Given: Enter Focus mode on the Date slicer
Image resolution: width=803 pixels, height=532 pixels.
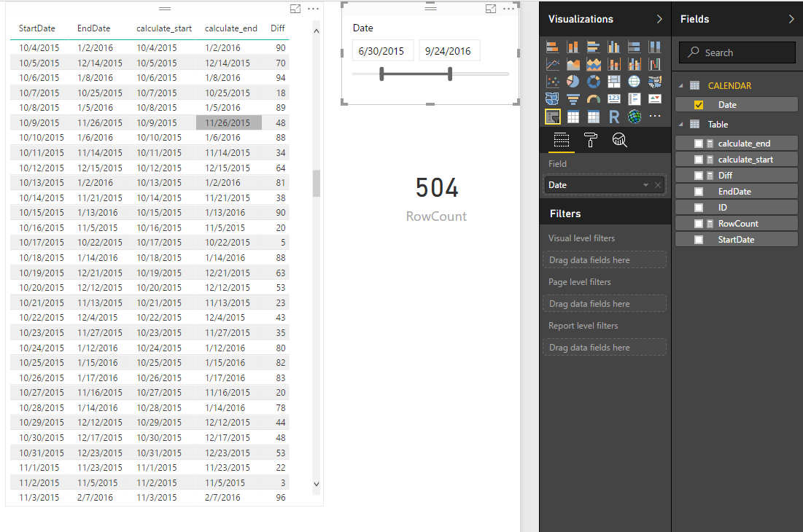Looking at the screenshot, I should [491, 9].
